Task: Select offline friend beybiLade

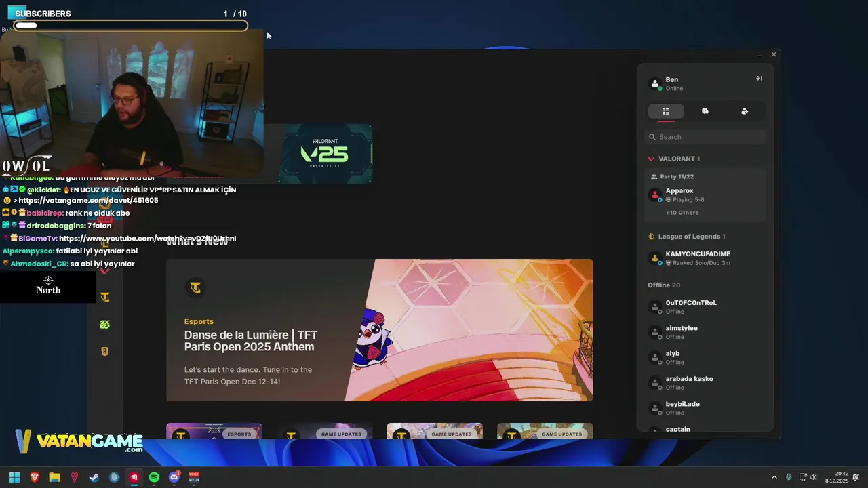Action: (705, 408)
